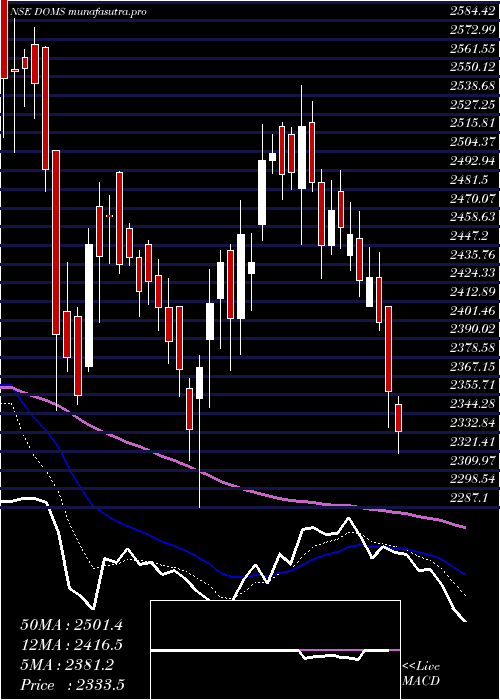Click the 2332.84 price axis label

click(472, 423)
